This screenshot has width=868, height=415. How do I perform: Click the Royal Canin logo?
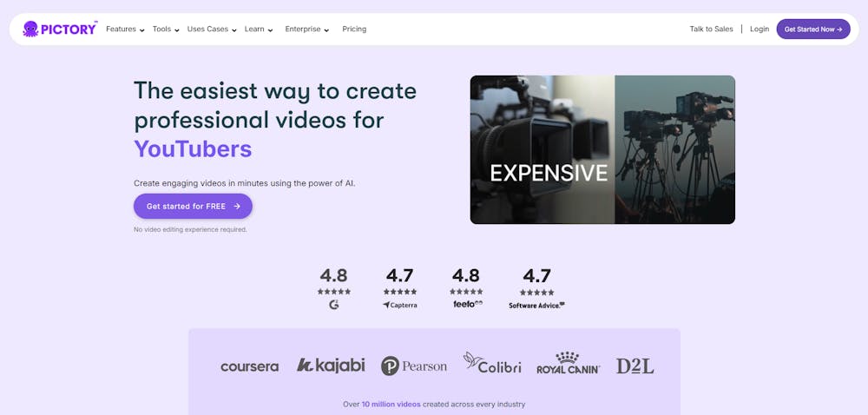[568, 363]
